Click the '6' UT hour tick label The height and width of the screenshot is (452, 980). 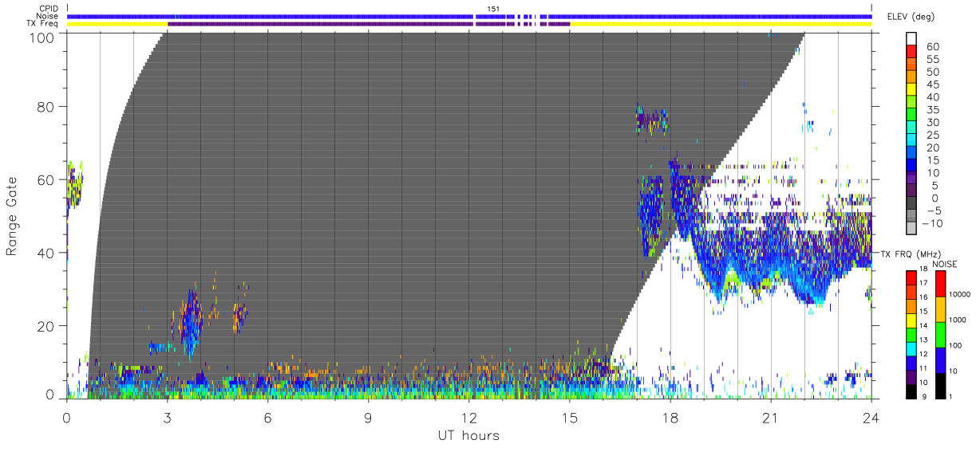coord(267,418)
